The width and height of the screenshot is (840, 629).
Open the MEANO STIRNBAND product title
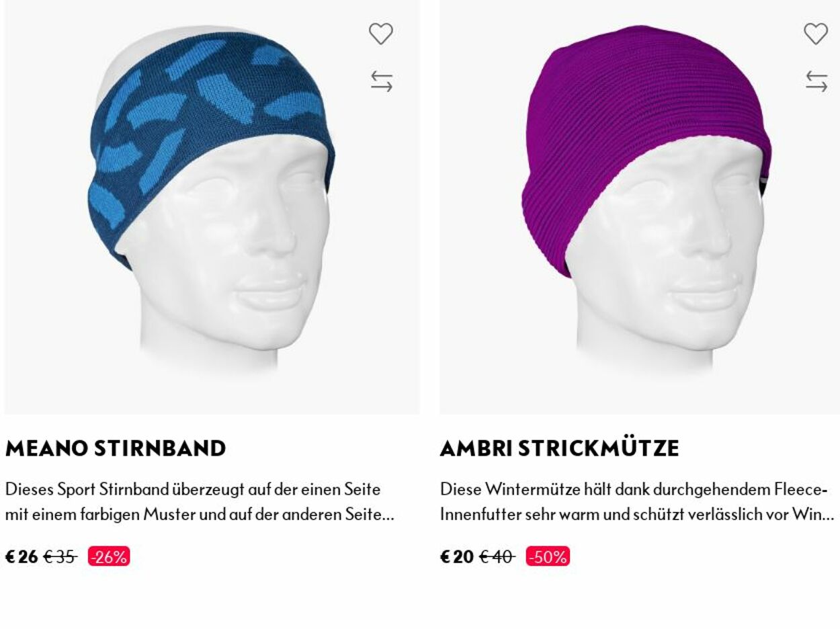coord(116,448)
